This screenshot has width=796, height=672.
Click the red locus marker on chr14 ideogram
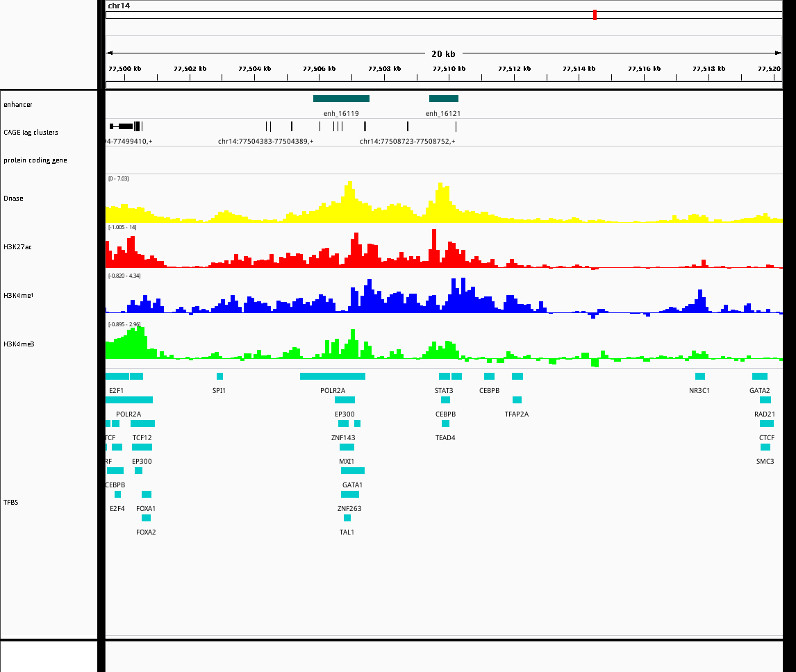pos(595,15)
